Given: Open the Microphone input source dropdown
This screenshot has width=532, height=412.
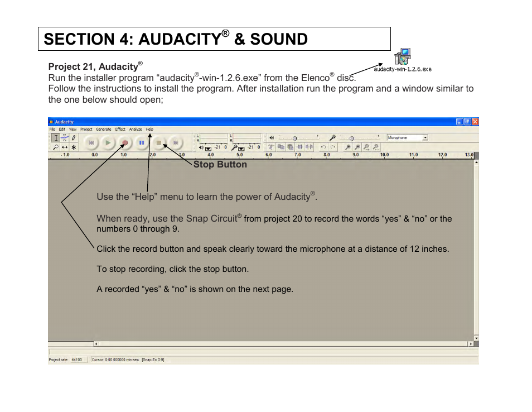Looking at the screenshot, I should pos(408,137).
